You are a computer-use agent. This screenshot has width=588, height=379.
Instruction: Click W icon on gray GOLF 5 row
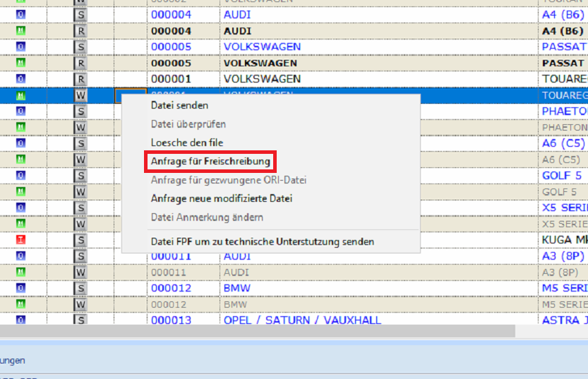click(x=80, y=192)
